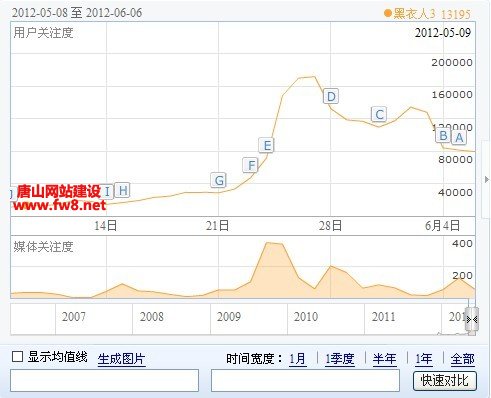Select news marker E on rising curve
This screenshot has height=398, width=491.
click(x=267, y=145)
